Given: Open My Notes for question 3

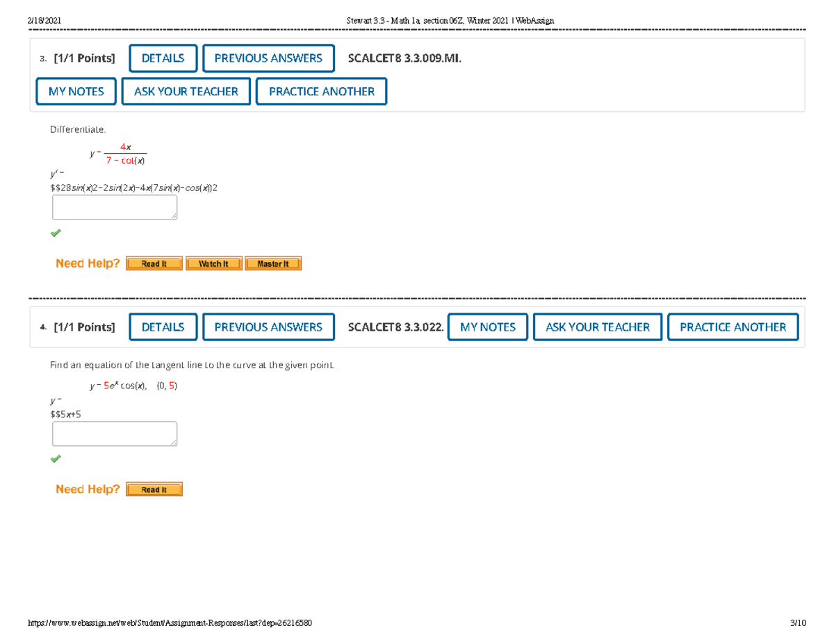Looking at the screenshot, I should coord(76,92).
